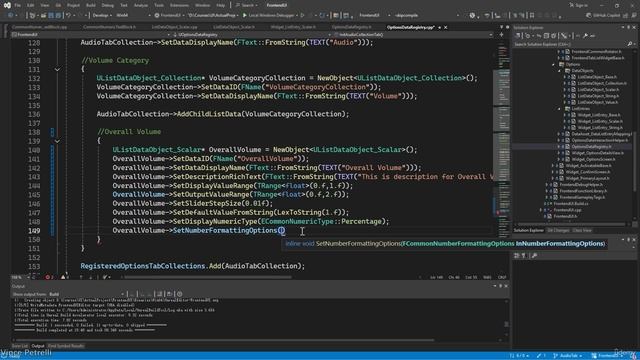
Task: Collapse code block at line 131
Action: (57, 69)
